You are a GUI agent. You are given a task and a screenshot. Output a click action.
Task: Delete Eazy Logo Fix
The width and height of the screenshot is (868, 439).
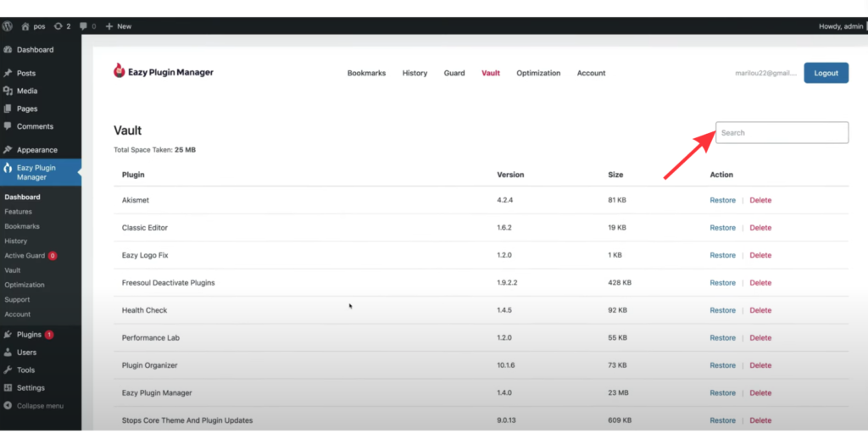click(x=760, y=255)
